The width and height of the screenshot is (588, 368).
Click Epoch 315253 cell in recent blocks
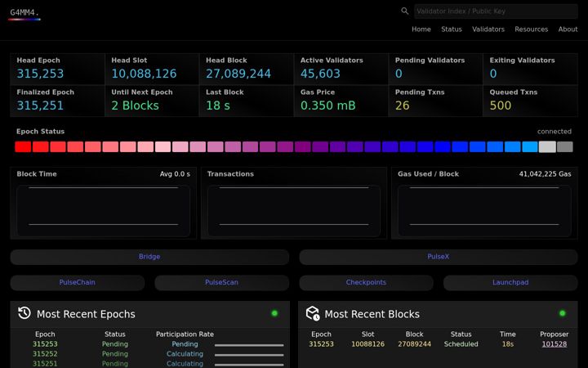pyautogui.click(x=322, y=344)
